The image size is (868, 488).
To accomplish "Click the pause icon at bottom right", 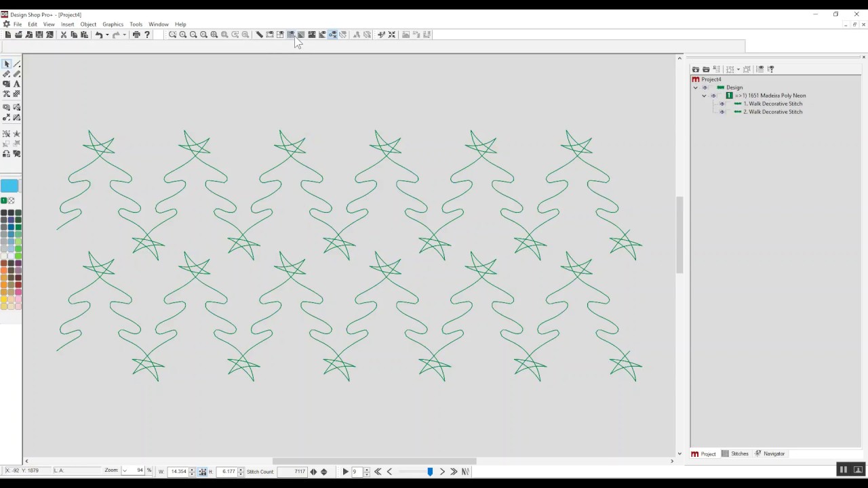I will point(844,470).
